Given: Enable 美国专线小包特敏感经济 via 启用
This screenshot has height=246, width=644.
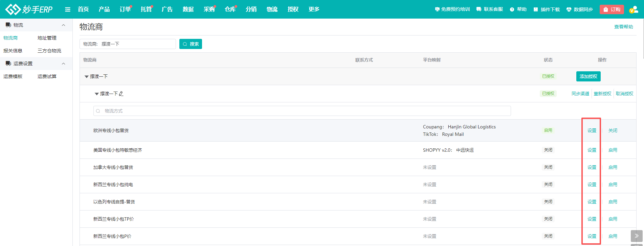Looking at the screenshot, I should coord(613,150).
